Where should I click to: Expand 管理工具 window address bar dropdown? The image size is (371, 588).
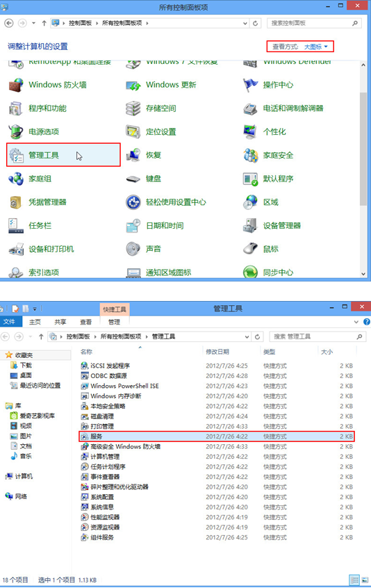(x=247, y=337)
